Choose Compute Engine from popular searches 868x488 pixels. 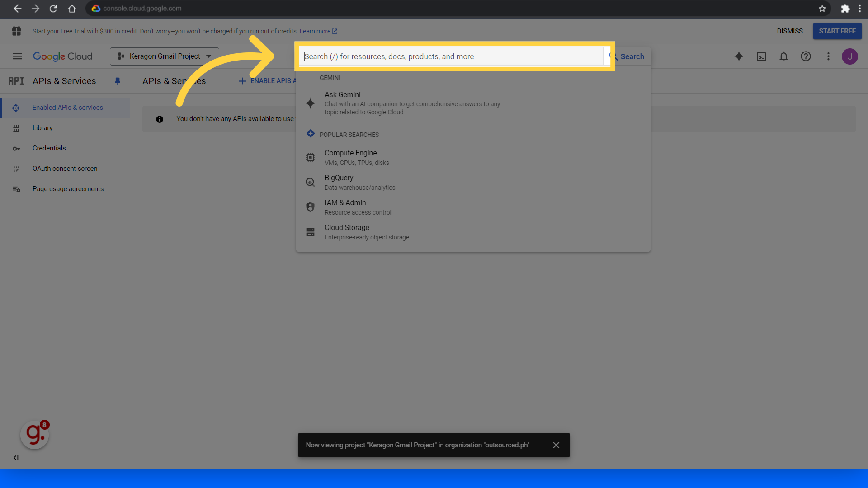(x=473, y=157)
